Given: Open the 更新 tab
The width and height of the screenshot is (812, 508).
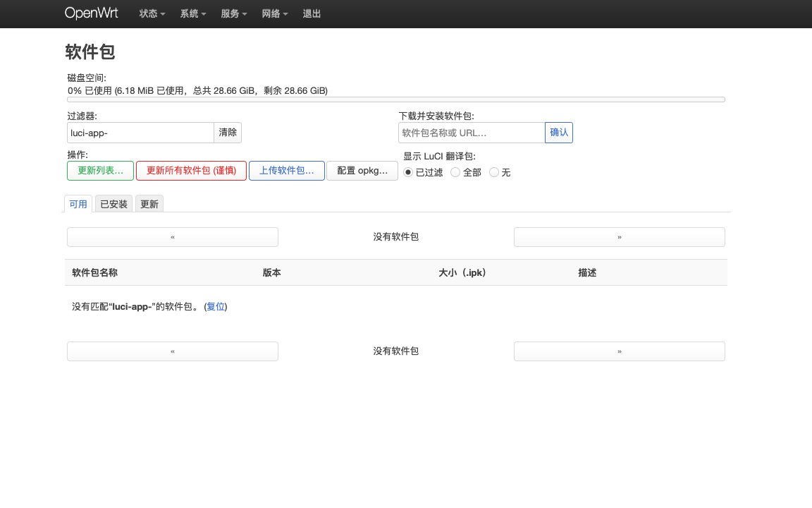Looking at the screenshot, I should [149, 204].
